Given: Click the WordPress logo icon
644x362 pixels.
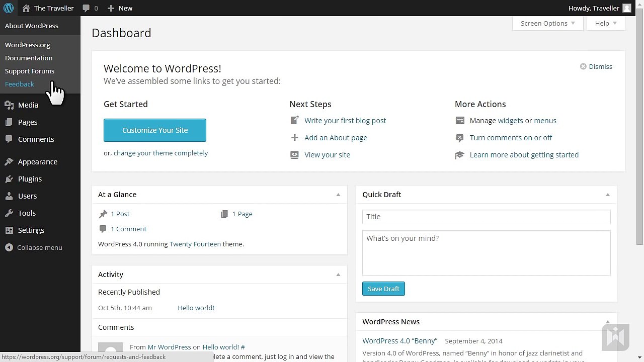Looking at the screenshot, I should click(9, 8).
